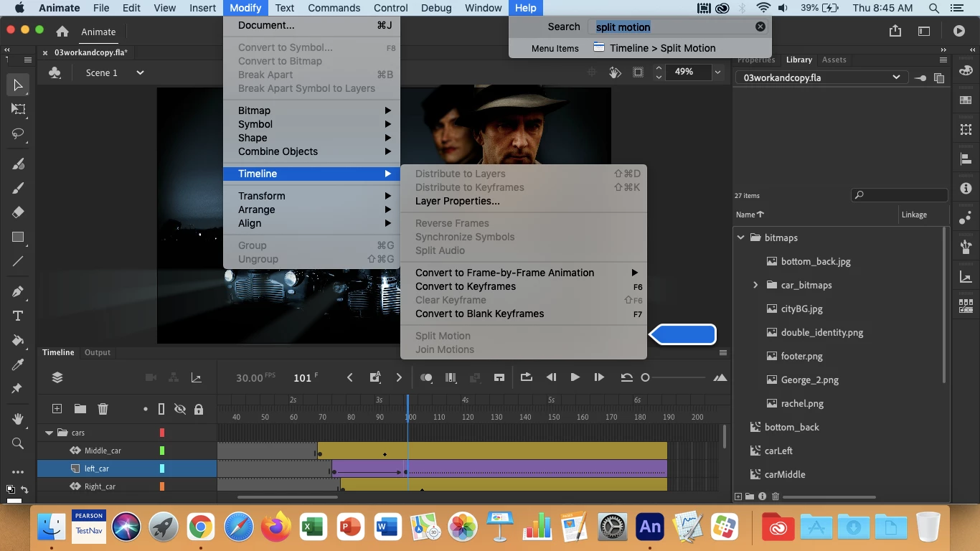
Task: Open the Transform submenu
Action: point(311,196)
